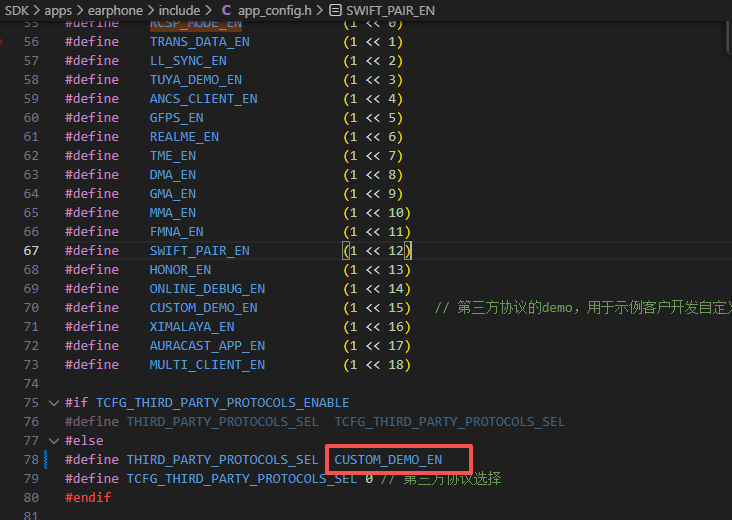This screenshot has height=520, width=732.
Task: Click the (1 << 15) value
Action: pos(377,308)
